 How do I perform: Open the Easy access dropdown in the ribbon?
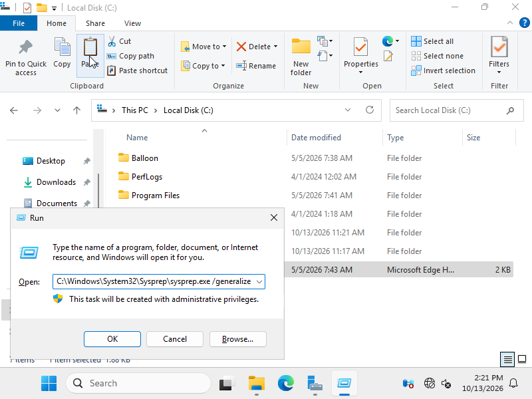[x=325, y=55]
